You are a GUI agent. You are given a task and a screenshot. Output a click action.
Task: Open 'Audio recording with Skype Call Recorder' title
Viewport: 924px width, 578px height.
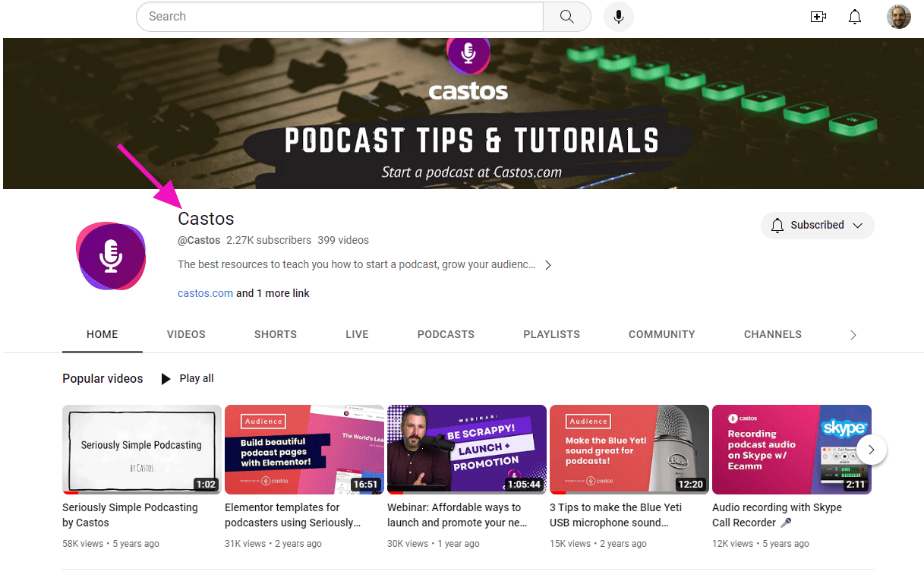coord(777,515)
